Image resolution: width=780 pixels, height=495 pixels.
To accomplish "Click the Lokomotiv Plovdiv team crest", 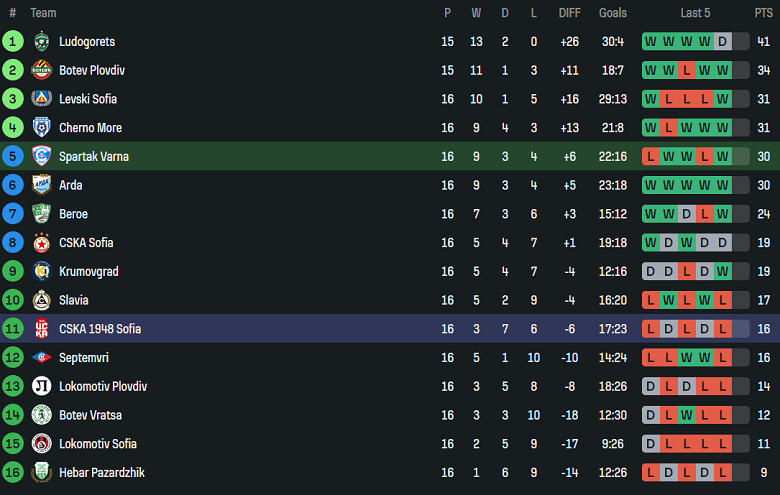I will click(41, 386).
